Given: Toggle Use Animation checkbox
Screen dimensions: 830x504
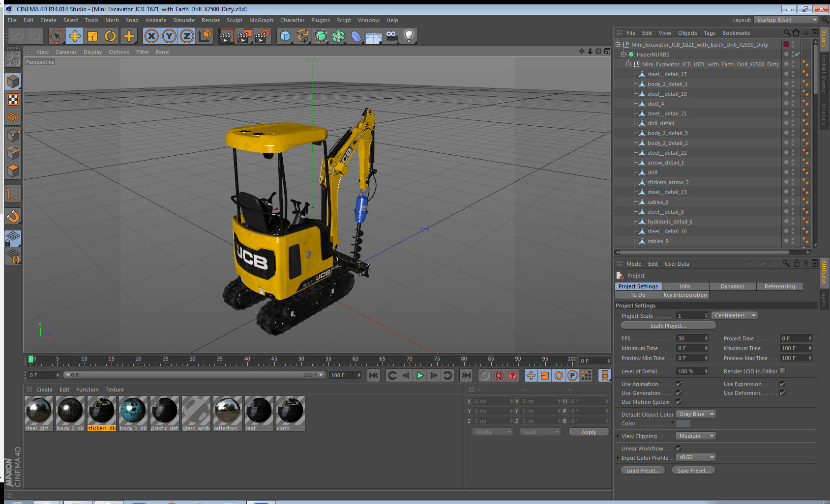Looking at the screenshot, I should 679,384.
